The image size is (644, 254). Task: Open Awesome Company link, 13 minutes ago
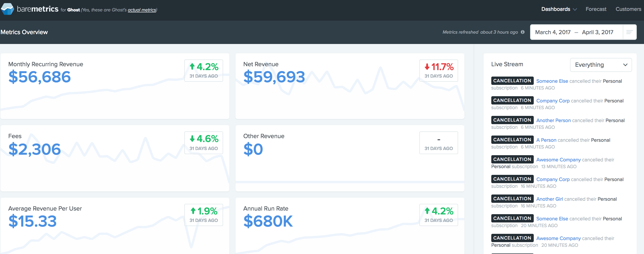pyautogui.click(x=558, y=160)
